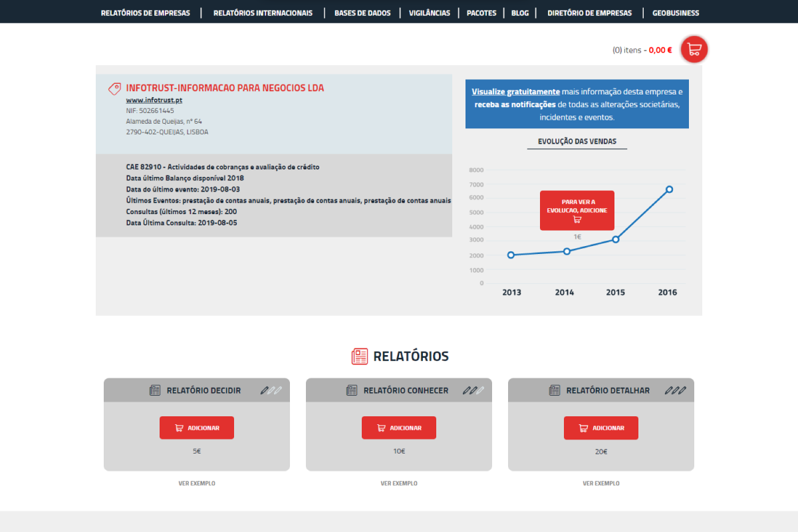Open the Vigilâncias menu item
The width and height of the screenshot is (798, 532).
coord(430,13)
